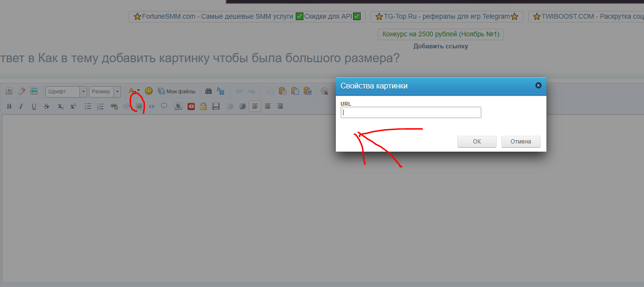Insert a numbered list
This screenshot has height=287, width=644.
pos(100,106)
